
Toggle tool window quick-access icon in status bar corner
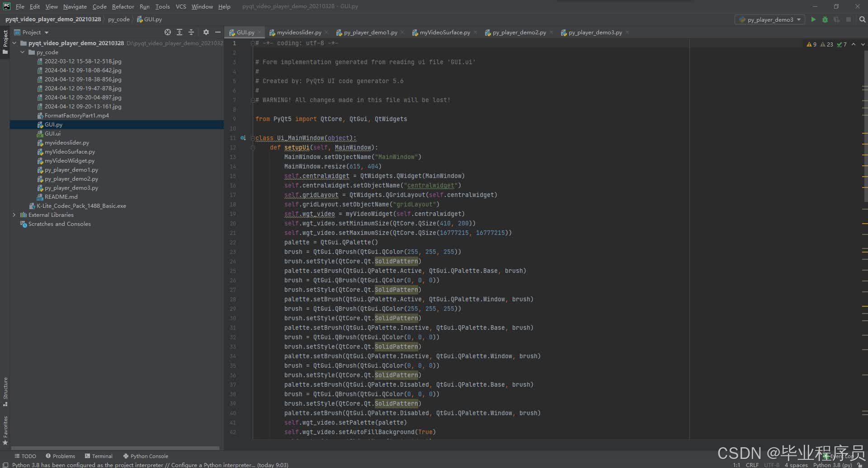[x=5, y=465]
